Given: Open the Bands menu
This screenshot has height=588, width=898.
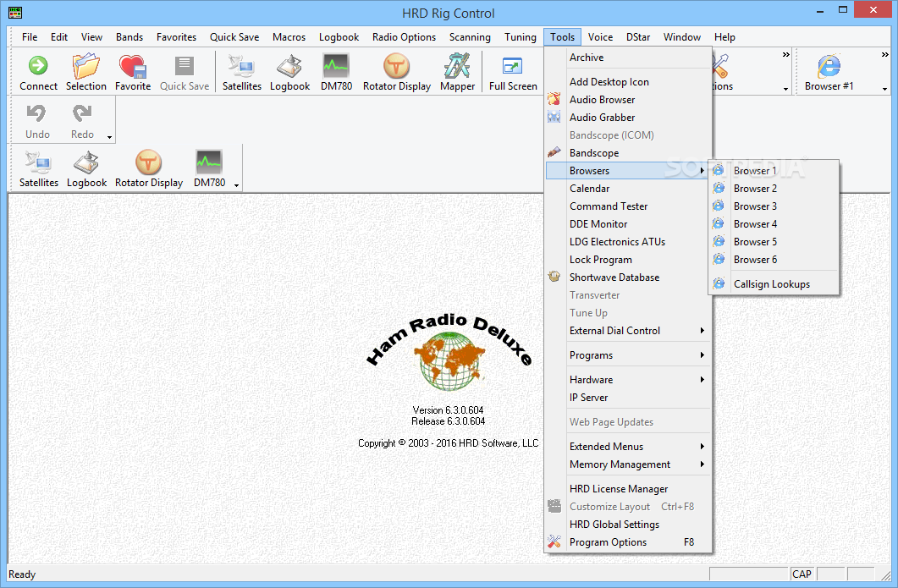Looking at the screenshot, I should coord(129,37).
